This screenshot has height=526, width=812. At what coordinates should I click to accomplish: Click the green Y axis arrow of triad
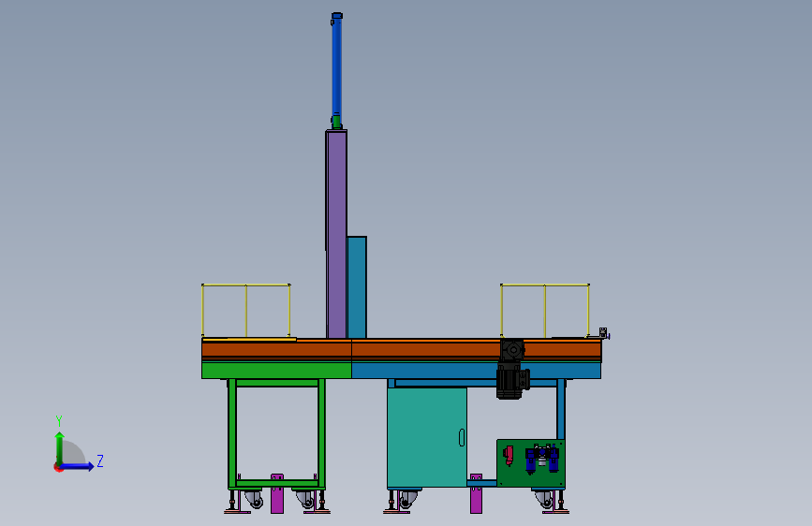60,447
